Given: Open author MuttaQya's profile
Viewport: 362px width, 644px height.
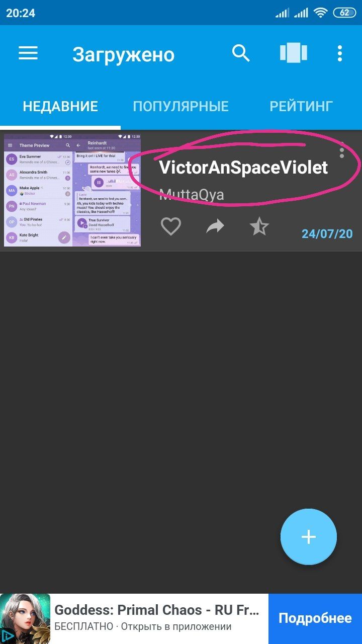Looking at the screenshot, I should [x=192, y=195].
